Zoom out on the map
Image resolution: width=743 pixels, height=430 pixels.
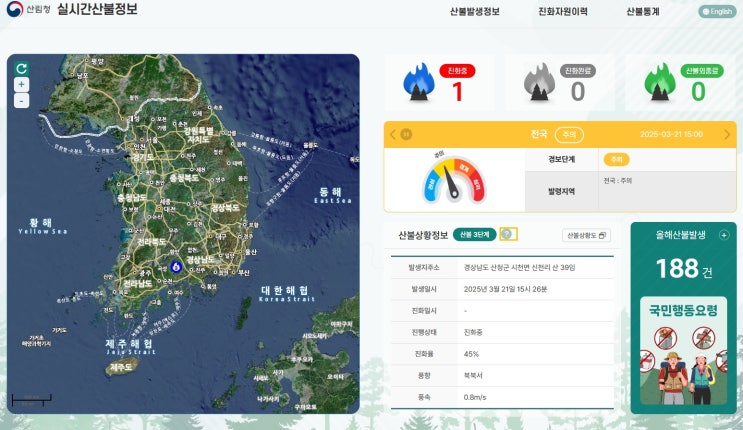(21, 101)
